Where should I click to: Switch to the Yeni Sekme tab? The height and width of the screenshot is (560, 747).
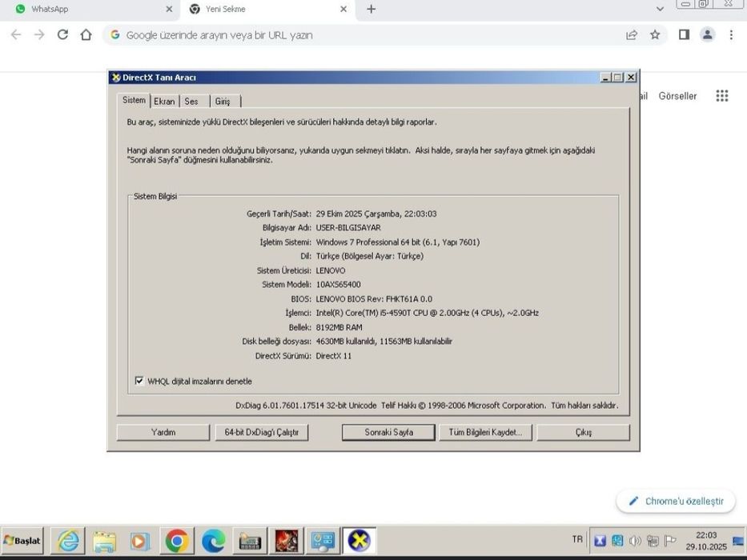(x=267, y=10)
